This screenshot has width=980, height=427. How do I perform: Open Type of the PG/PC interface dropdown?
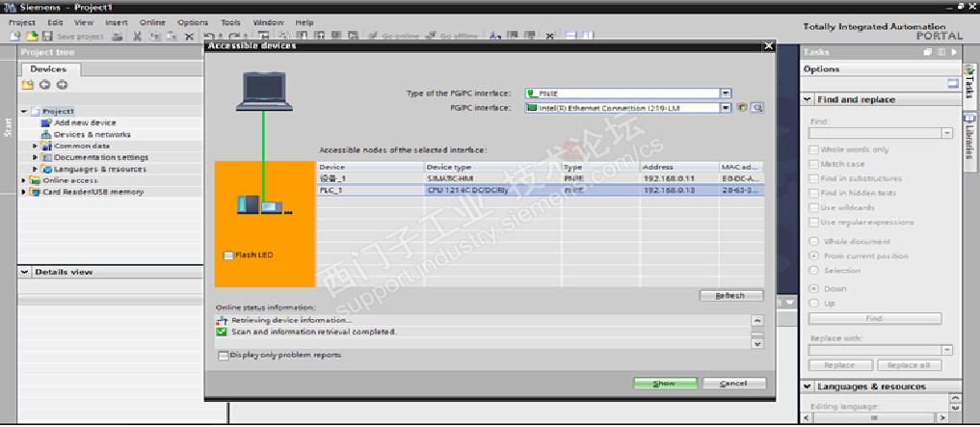(726, 93)
